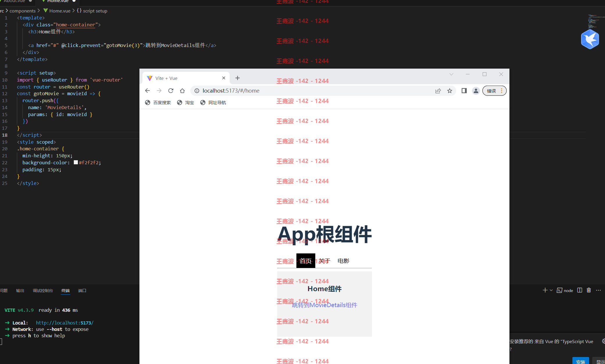Open a new browser tab
The height and width of the screenshot is (364, 605).
(237, 78)
